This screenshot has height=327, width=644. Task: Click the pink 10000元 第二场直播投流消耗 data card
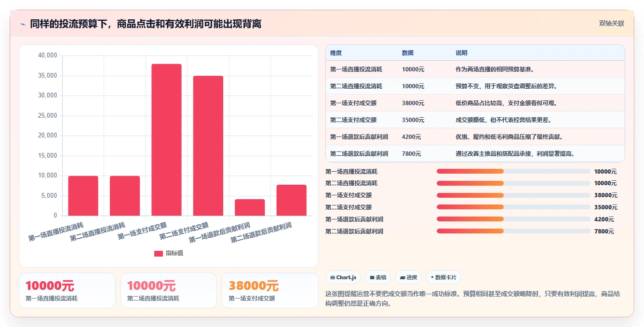(169, 290)
